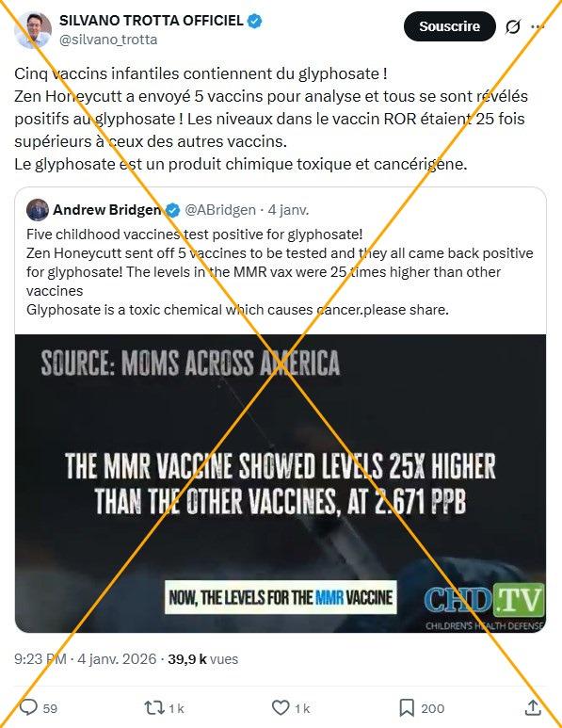The height and width of the screenshot is (728, 562).
Task: Open the 4 janv. quoted tweet date
Action: [288, 210]
